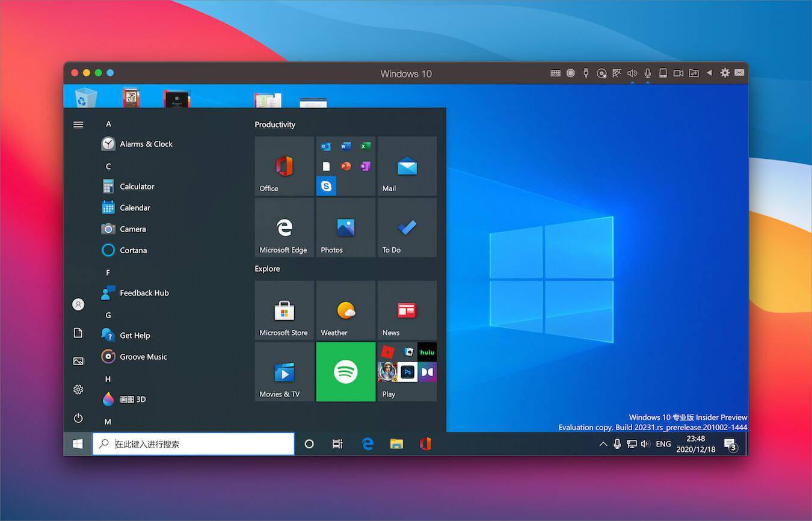Open the Mail tile
This screenshot has width=812, height=521.
coord(407,166)
